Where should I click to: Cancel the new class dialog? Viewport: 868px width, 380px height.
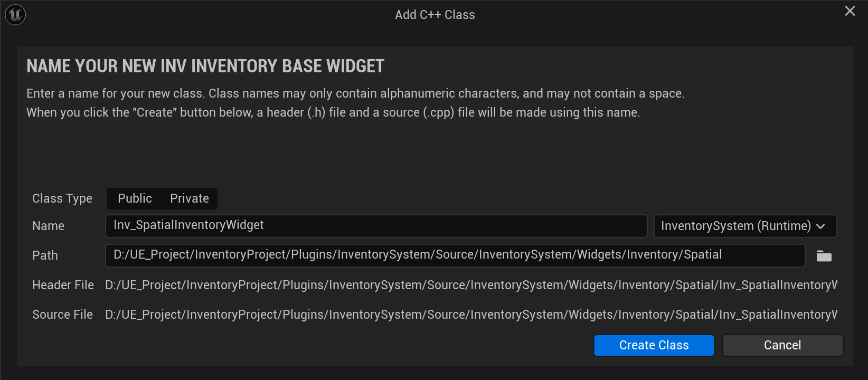pos(782,345)
